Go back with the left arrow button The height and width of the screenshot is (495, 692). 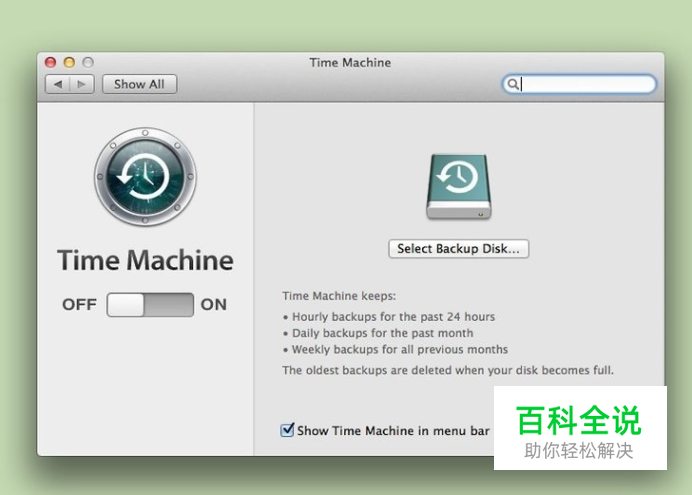point(58,84)
